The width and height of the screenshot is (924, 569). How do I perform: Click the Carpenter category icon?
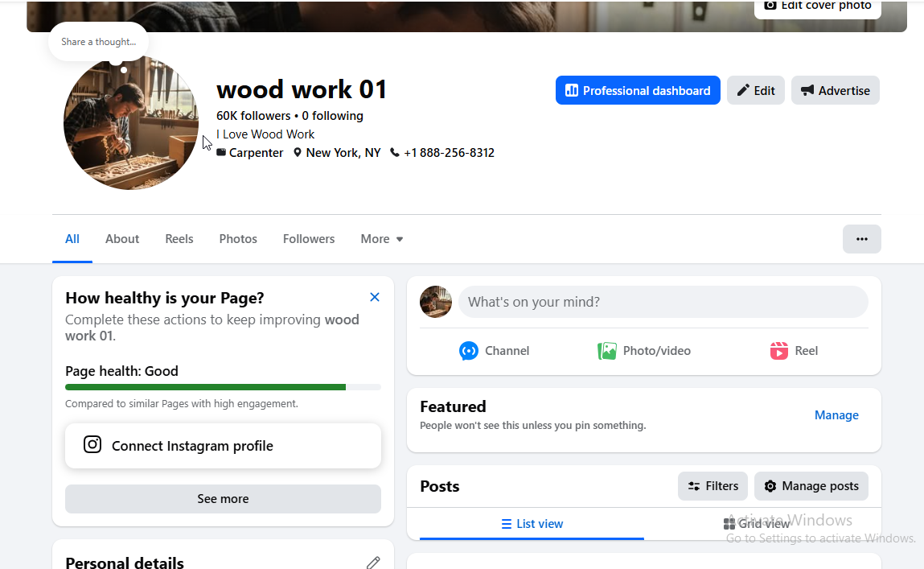tap(221, 152)
